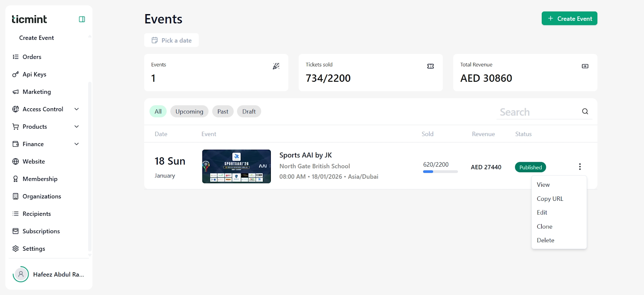Select the Draft filter tab
This screenshot has width=644, height=295.
(x=249, y=111)
